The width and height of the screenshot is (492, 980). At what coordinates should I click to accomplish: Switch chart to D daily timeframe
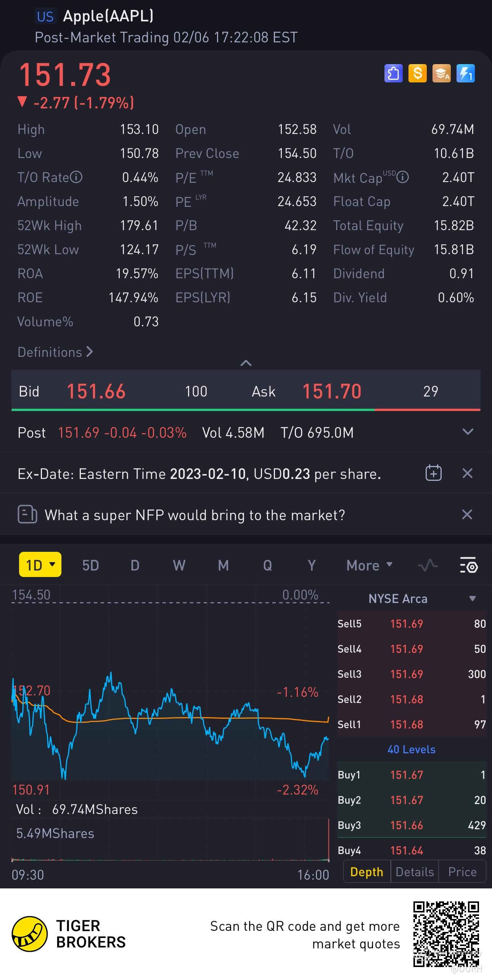(135, 565)
